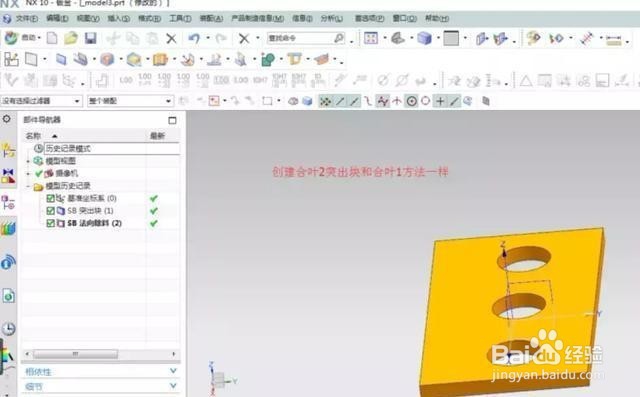Open the Reuse Library books sidebar icon
Image resolution: width=640 pixels, height=397 pixels.
click(8, 228)
